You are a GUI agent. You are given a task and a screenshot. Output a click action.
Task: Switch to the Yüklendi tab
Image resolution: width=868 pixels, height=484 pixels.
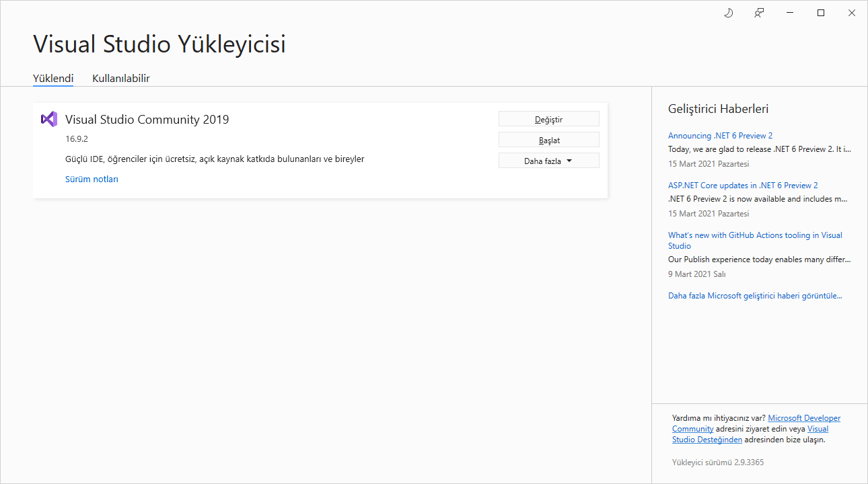pyautogui.click(x=53, y=79)
